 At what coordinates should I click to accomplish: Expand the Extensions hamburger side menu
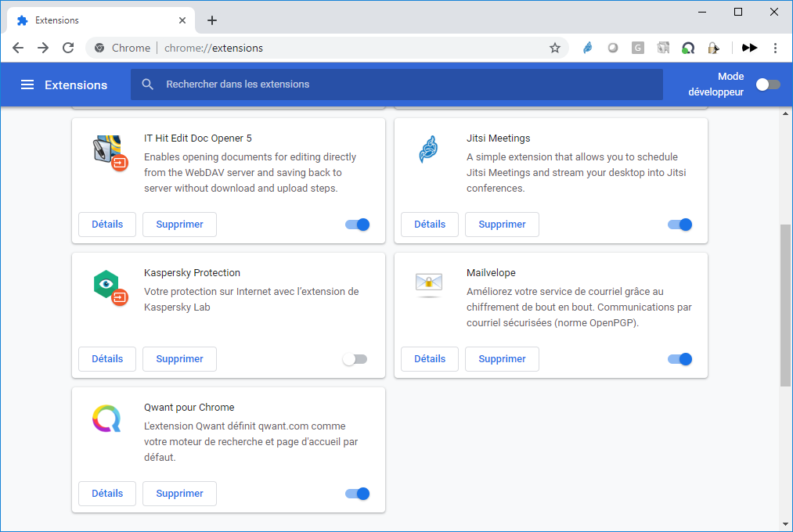click(x=27, y=84)
